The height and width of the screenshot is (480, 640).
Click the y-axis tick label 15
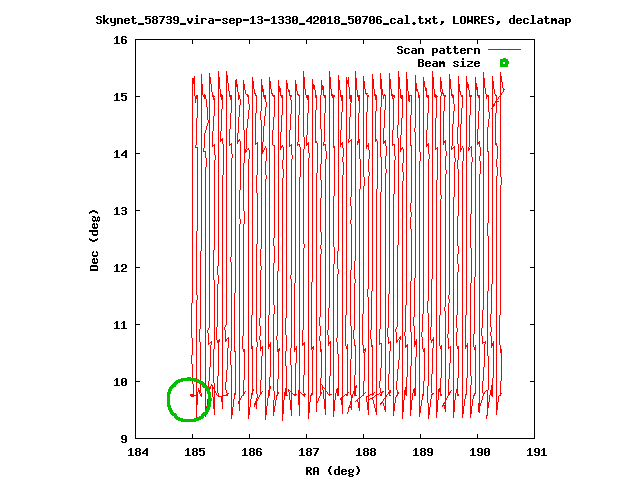click(x=120, y=97)
